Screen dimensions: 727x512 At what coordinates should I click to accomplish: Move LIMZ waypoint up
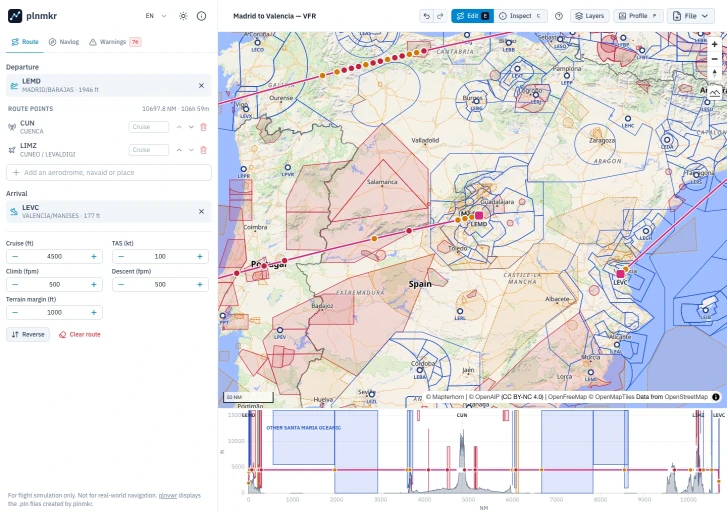coord(179,150)
